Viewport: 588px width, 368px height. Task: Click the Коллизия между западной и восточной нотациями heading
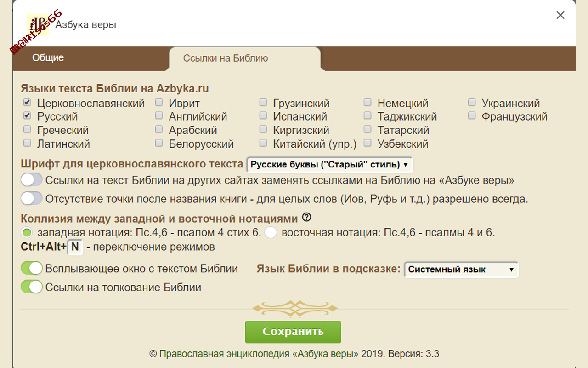[x=159, y=218]
